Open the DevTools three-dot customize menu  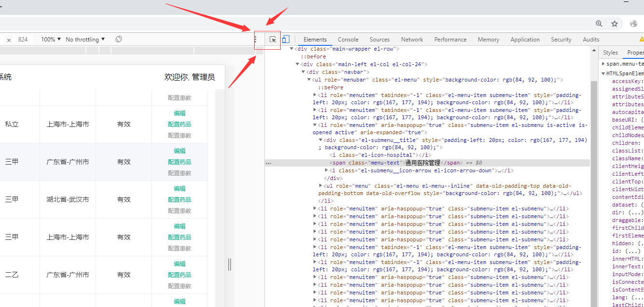coord(255,39)
